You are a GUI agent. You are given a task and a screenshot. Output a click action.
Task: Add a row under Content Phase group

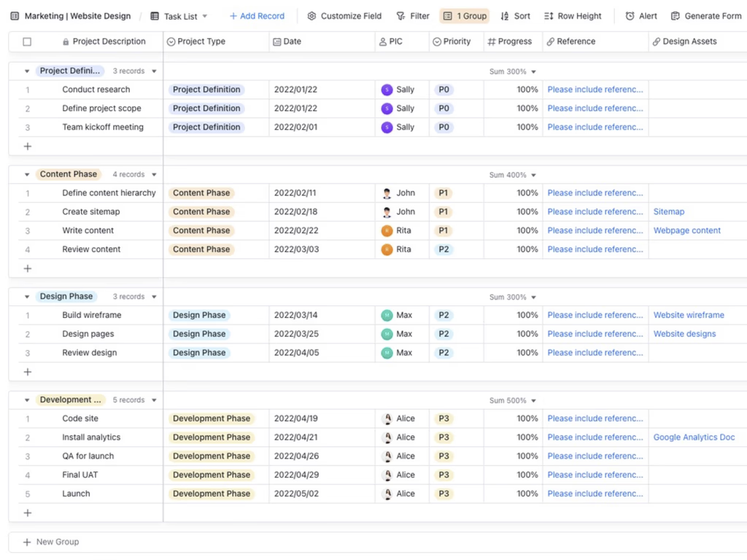pyautogui.click(x=28, y=268)
